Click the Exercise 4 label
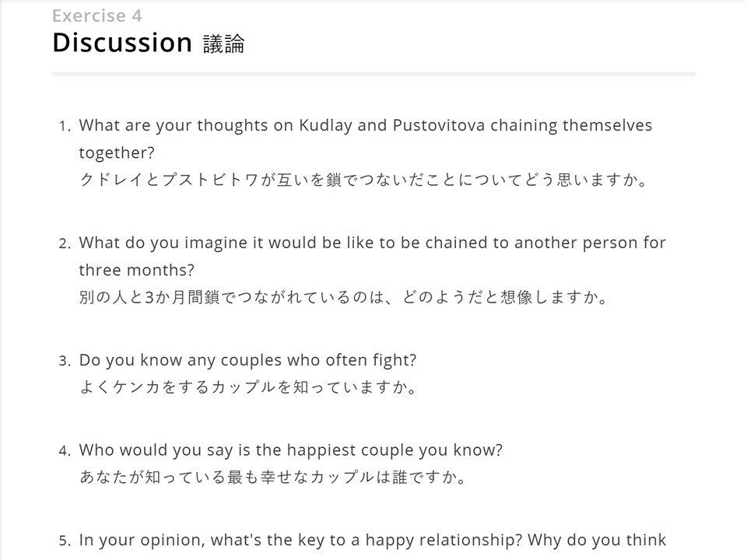The image size is (747, 560). click(97, 16)
